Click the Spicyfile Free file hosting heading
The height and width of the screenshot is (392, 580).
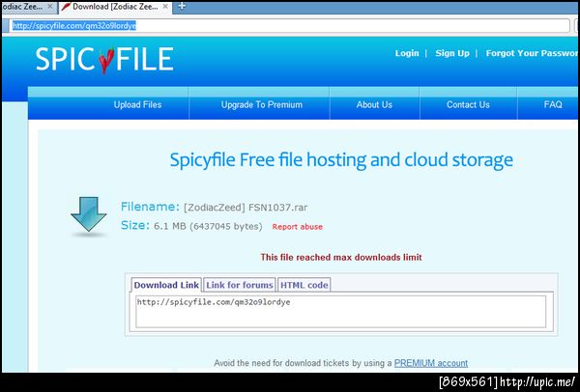pos(341,160)
